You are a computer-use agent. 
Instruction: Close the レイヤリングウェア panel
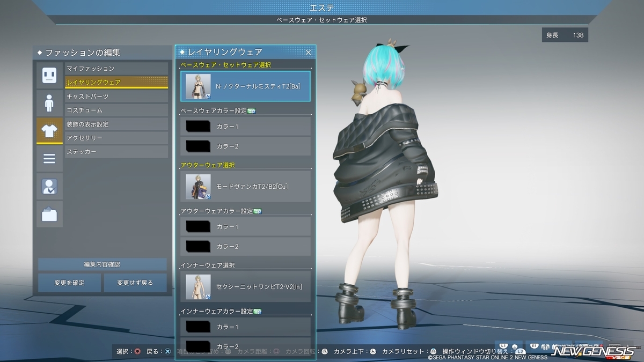point(309,52)
